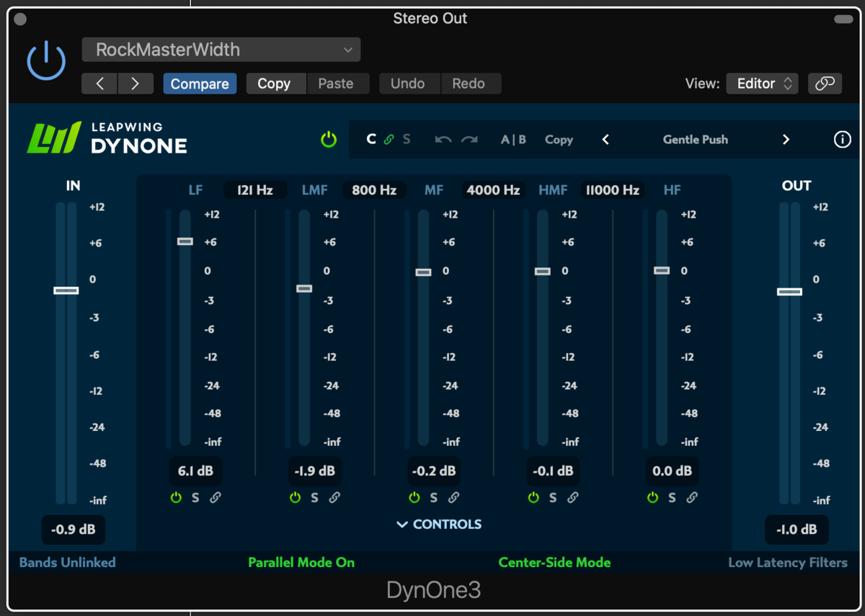The image size is (865, 616).
Task: Click the LF band link icon
Action: pyautogui.click(x=216, y=498)
